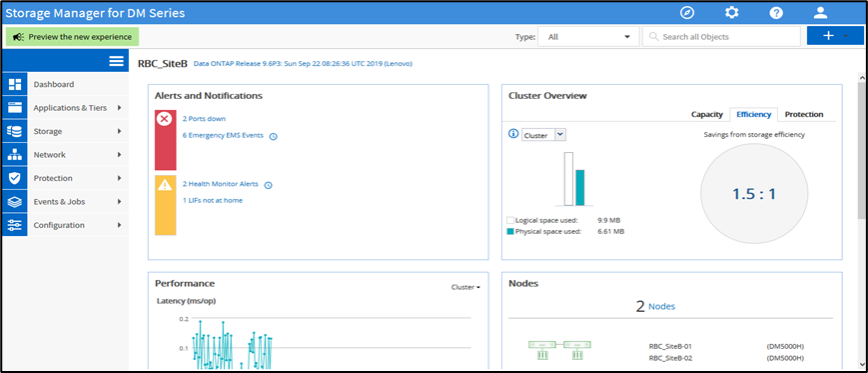The height and width of the screenshot is (373, 868).
Task: Click the 6.61 MB physical space value
Action: click(611, 232)
